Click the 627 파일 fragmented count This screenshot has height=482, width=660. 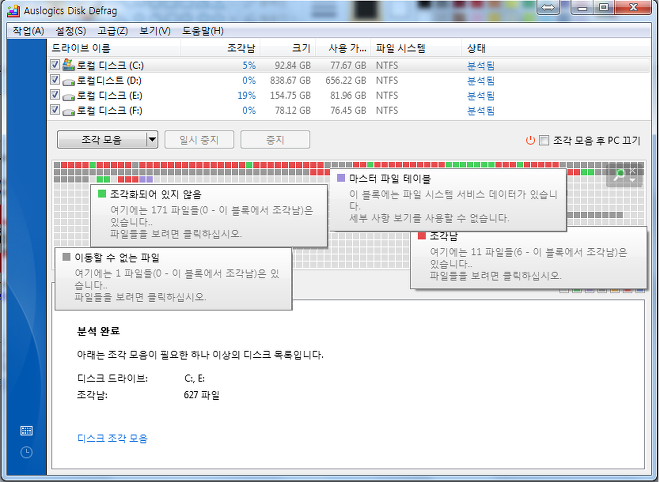(x=202, y=395)
